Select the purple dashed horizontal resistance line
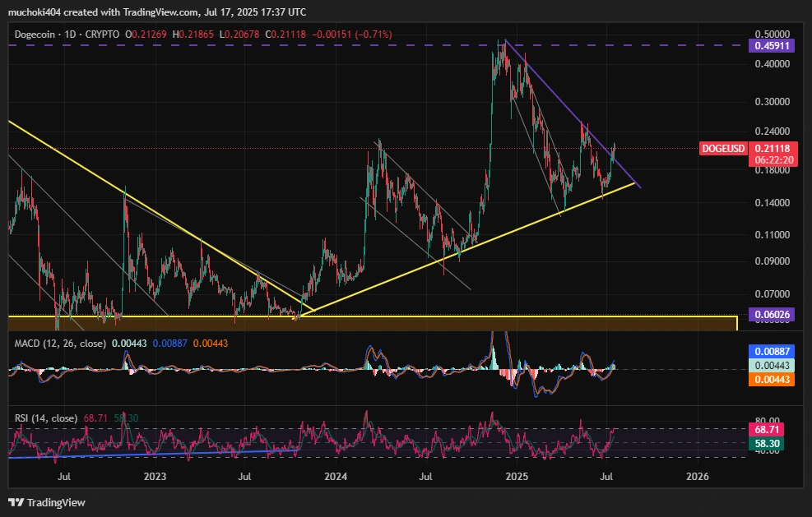 click(247, 46)
